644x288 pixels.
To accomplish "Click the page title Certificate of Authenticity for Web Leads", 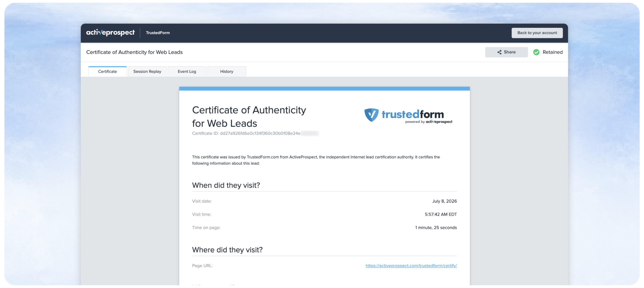I will click(134, 52).
